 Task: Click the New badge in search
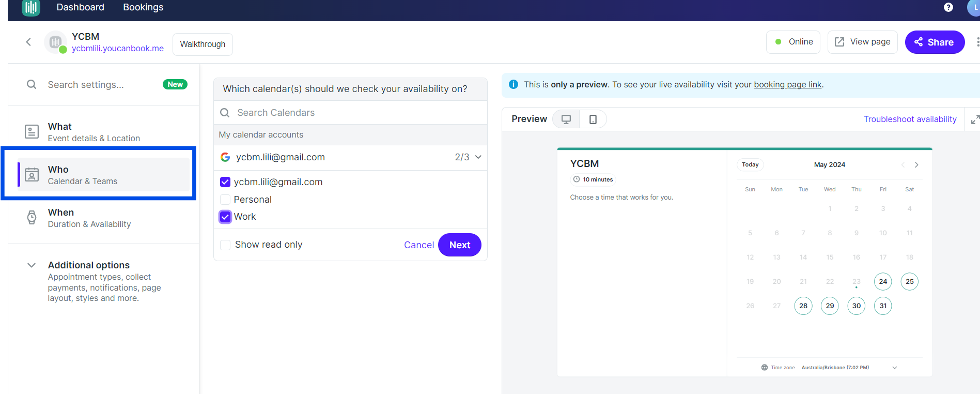[x=175, y=84]
